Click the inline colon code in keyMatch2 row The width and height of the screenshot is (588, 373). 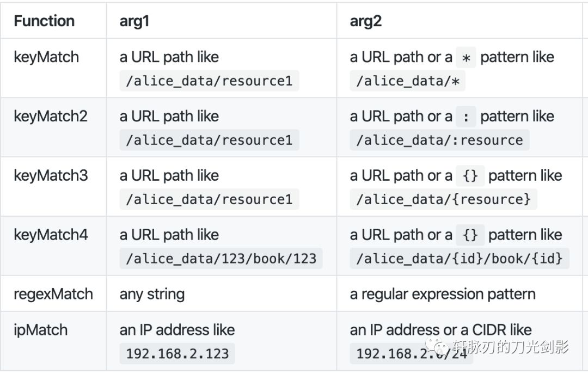coord(465,117)
